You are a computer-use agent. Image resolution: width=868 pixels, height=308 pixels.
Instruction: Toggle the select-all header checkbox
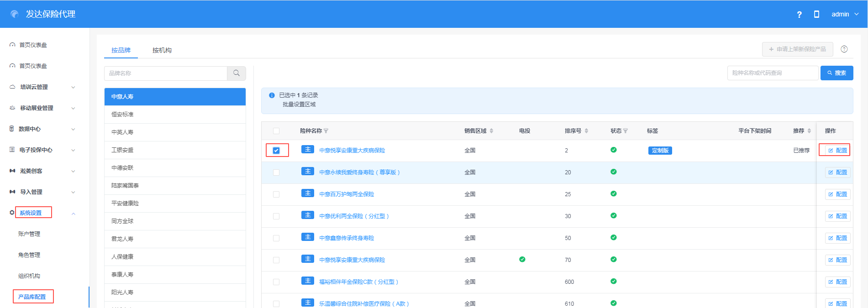[x=276, y=131]
